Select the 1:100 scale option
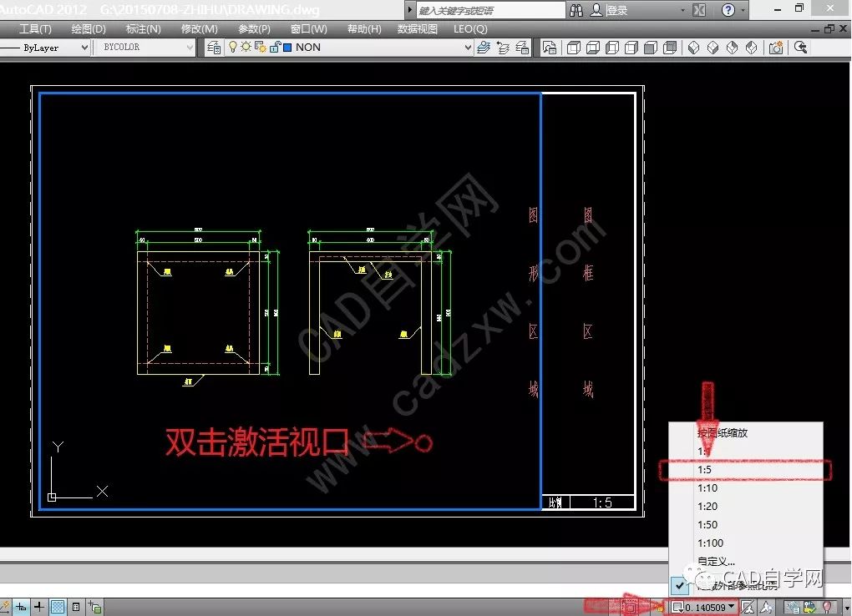This screenshot has height=616, width=852. [x=745, y=543]
